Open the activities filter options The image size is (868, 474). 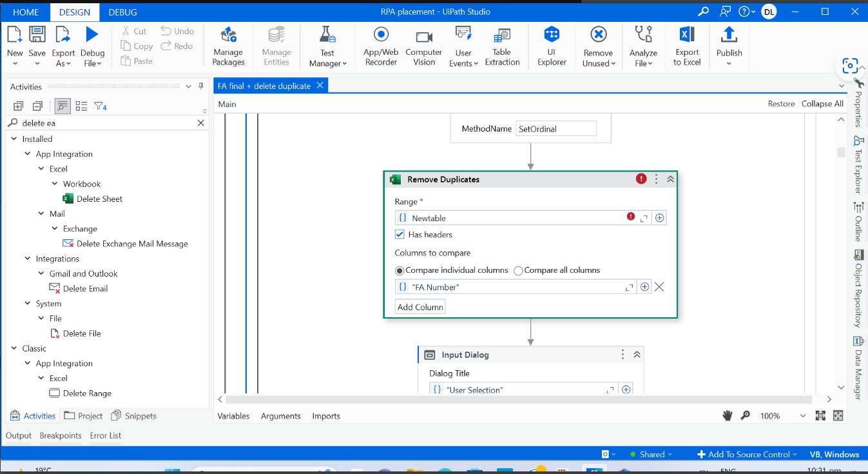101,106
